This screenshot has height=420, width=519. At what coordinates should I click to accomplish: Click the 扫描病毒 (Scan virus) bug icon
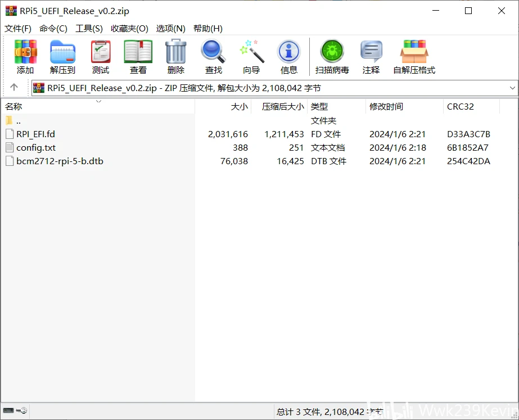point(332,51)
